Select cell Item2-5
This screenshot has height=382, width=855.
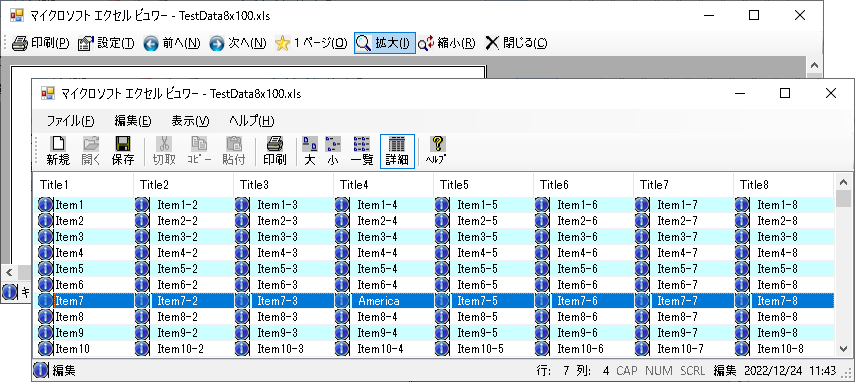click(x=477, y=221)
